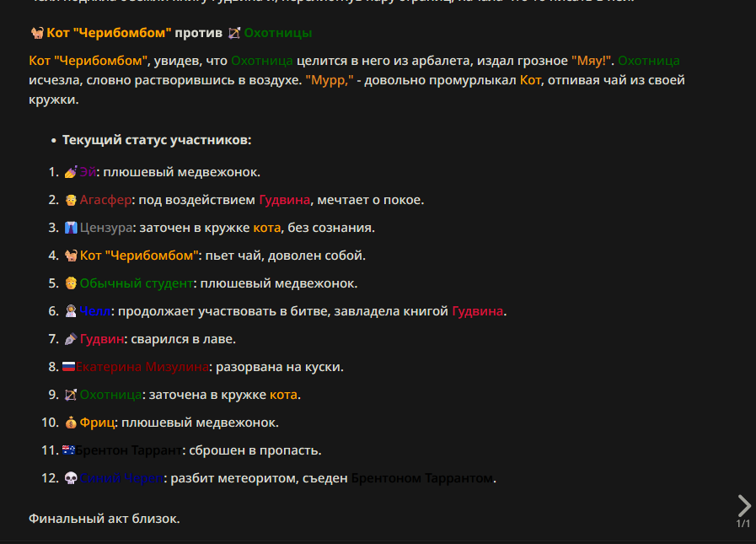
Task: Click the orange name Фриц
Action: (x=97, y=423)
